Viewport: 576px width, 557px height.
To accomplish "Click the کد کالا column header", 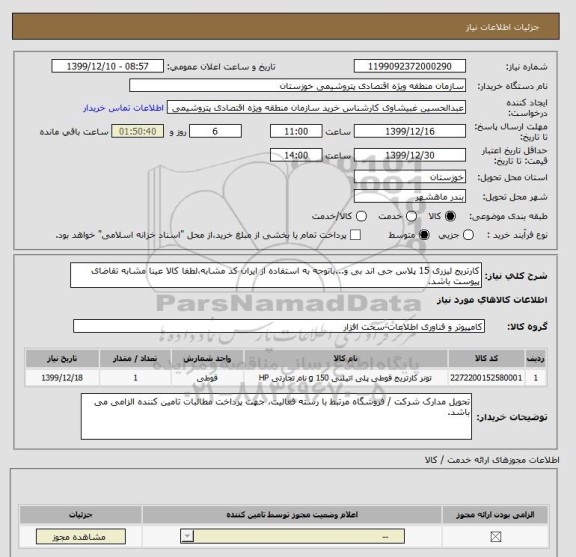I will (x=486, y=359).
